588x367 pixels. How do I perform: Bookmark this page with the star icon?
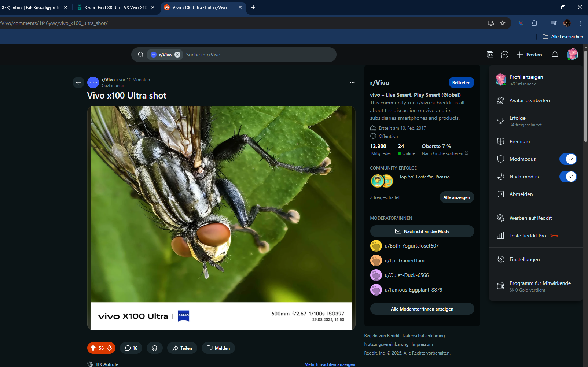click(503, 23)
